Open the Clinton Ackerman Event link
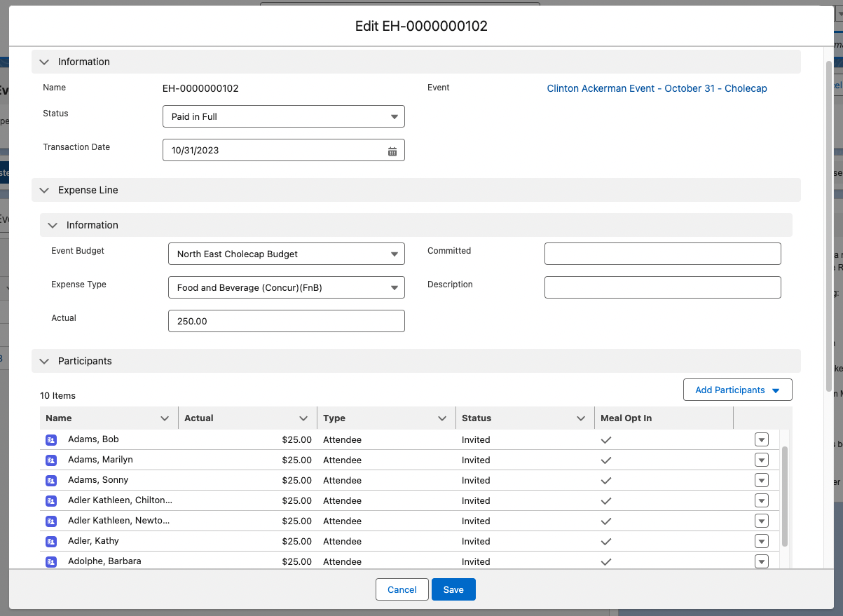The width and height of the screenshot is (843, 616). [x=657, y=88]
